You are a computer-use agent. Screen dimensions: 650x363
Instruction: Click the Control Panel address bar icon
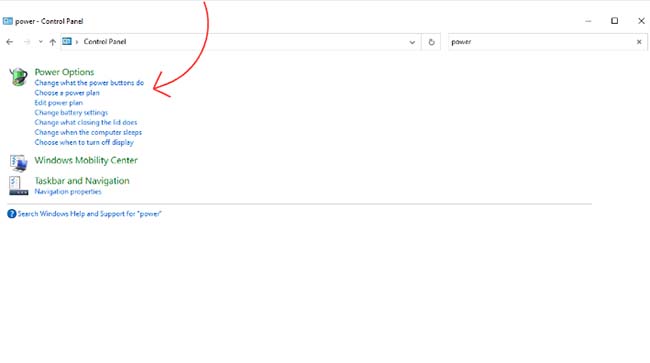point(67,41)
